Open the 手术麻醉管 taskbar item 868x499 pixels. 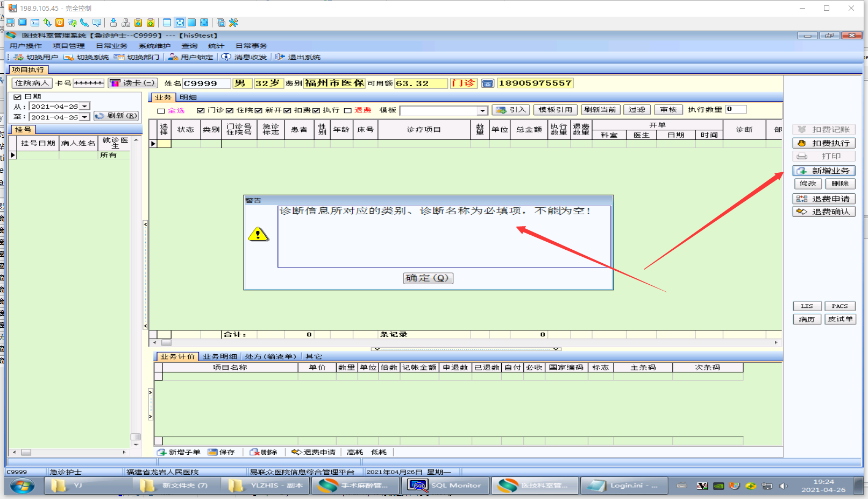pos(355,486)
